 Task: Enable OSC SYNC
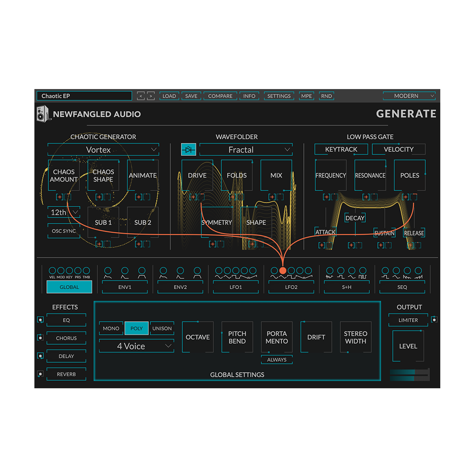(x=64, y=231)
